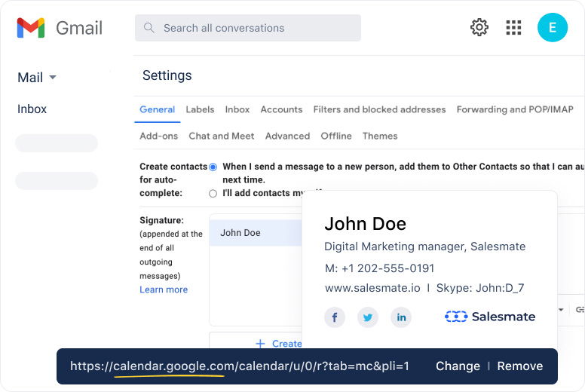The width and height of the screenshot is (585, 392).
Task: Open the Filters and blocked addresses tab
Action: 379,109
